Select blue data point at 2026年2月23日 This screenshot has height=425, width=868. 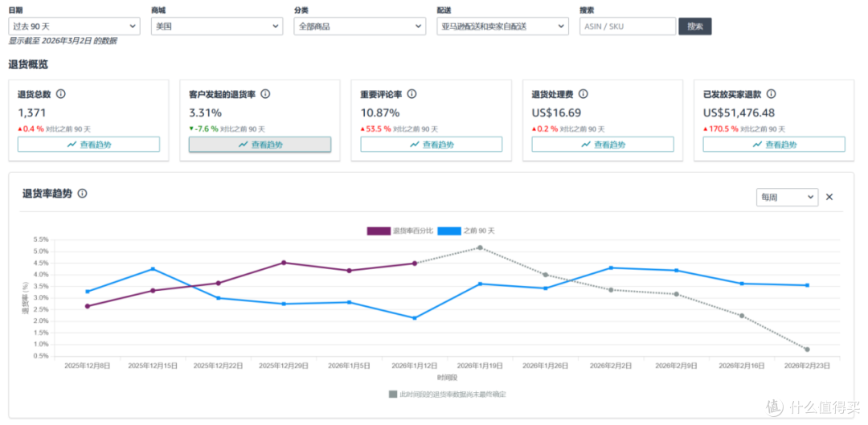807,285
